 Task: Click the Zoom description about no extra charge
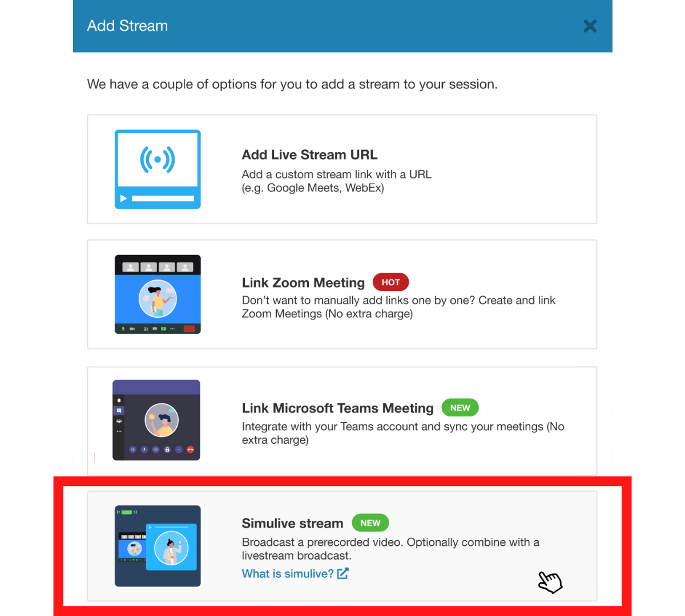(x=398, y=307)
